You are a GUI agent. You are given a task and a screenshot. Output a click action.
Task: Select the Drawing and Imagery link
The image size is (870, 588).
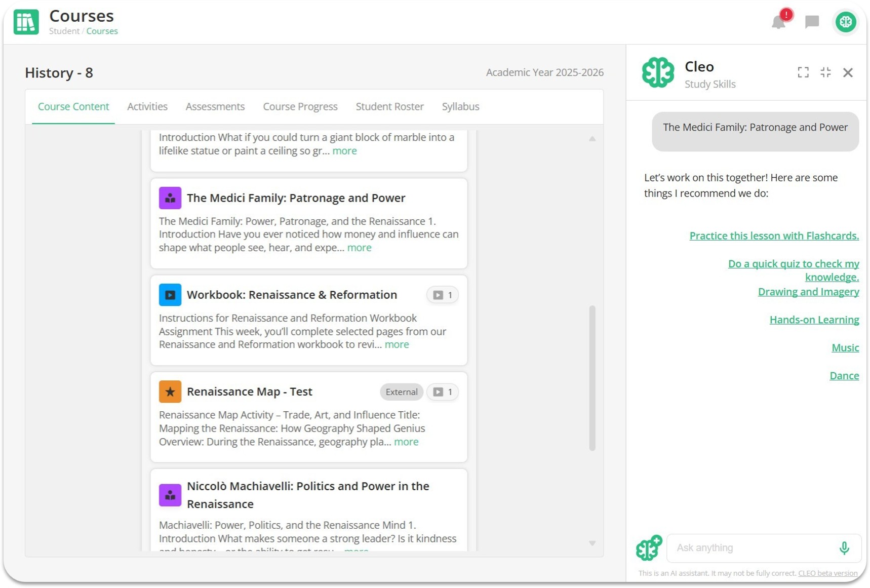point(809,292)
